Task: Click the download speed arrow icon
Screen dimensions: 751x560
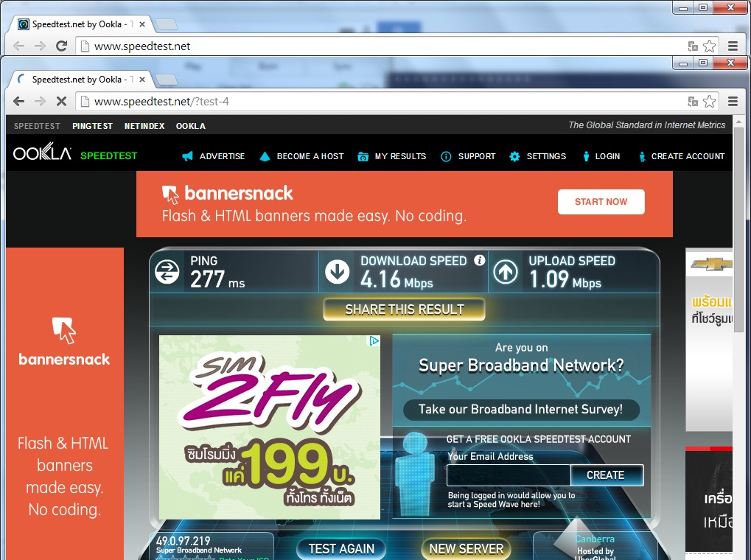Action: pos(338,272)
